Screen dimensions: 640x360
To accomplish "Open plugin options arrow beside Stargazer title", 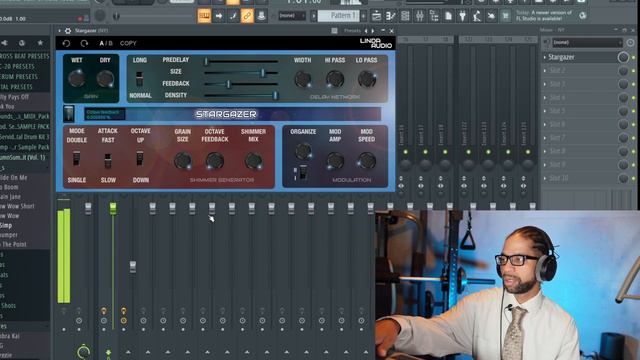I will click(x=60, y=31).
